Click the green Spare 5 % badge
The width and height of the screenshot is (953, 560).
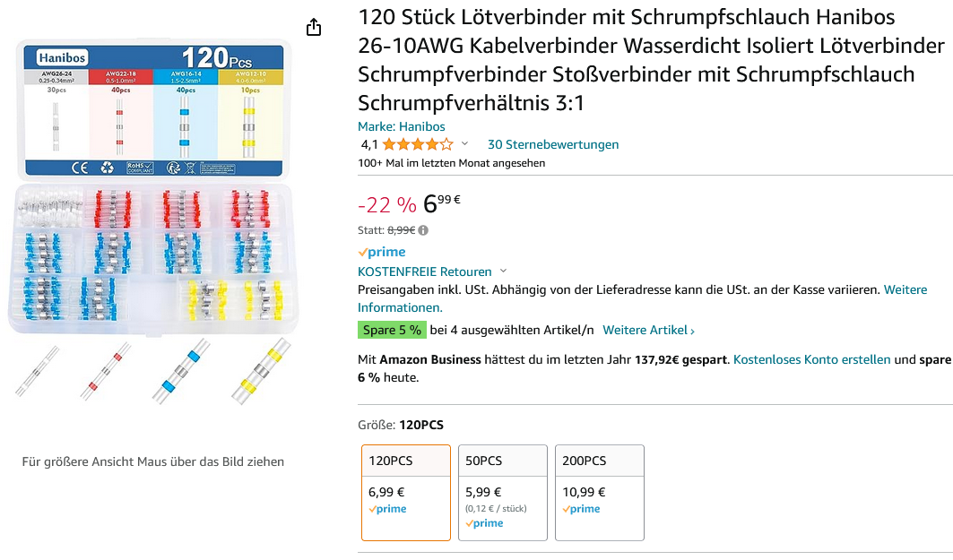point(392,330)
